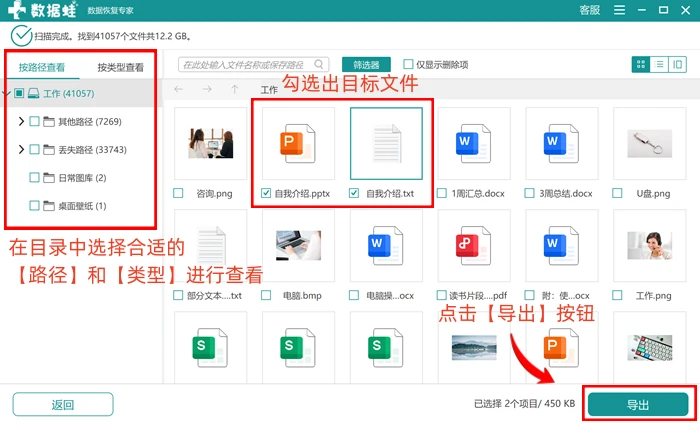Image resolution: width=700 pixels, height=426 pixels.
Task: Switch to grid thumbnail view
Action: pos(641,65)
